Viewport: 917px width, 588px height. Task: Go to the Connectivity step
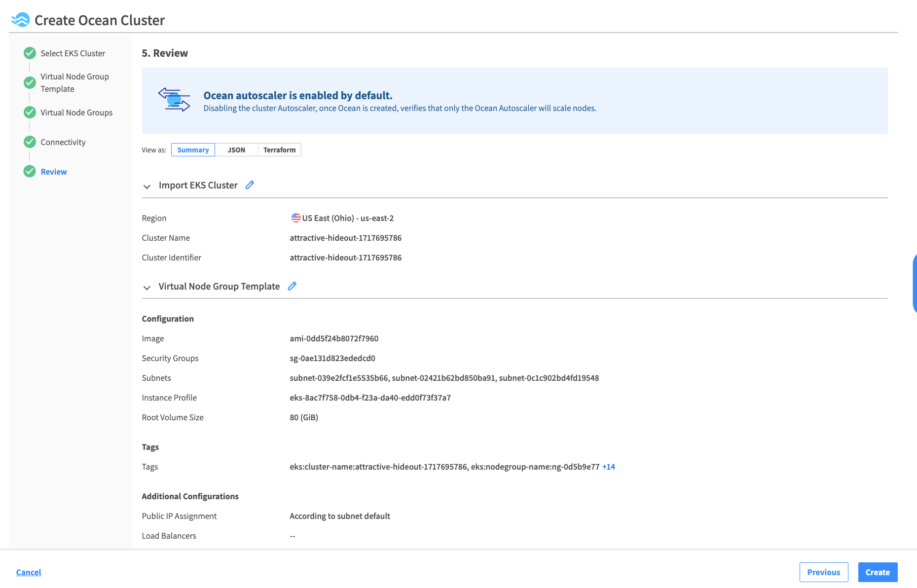[63, 142]
